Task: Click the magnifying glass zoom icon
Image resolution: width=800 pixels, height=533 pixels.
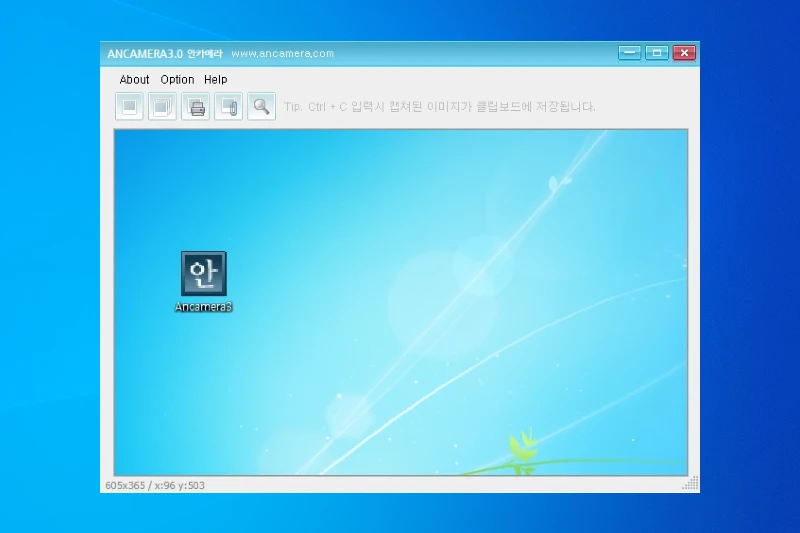Action: click(x=261, y=107)
